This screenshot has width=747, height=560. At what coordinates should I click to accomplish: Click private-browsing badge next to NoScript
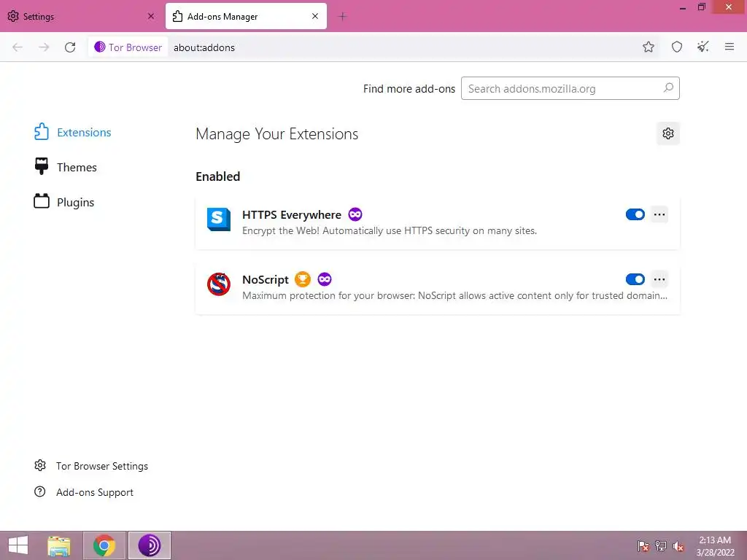325,279
